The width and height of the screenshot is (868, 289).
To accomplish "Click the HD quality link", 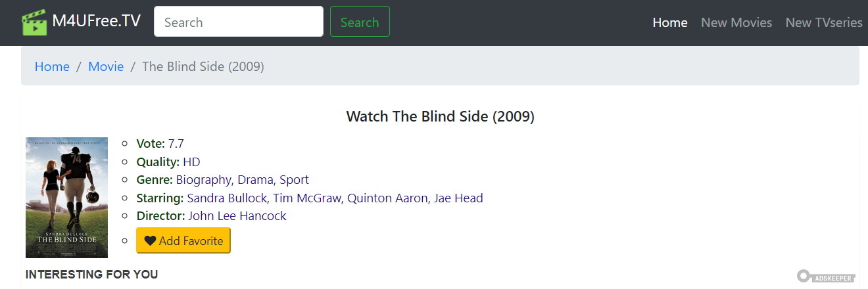I will tap(191, 162).
